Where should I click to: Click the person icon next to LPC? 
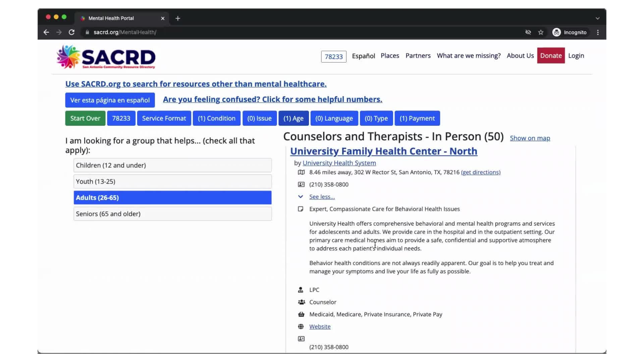pos(301,290)
